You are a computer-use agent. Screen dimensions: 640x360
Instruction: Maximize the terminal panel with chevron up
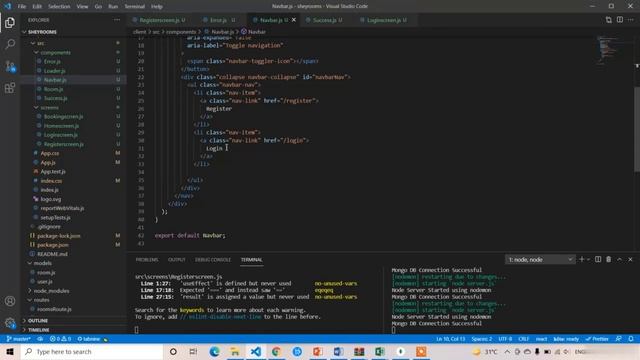(619, 260)
